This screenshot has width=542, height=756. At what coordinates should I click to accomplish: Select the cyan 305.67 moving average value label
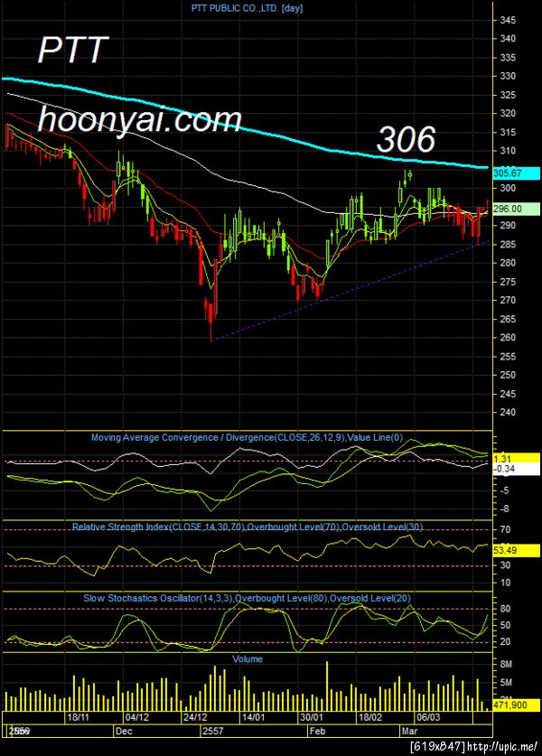(x=516, y=173)
